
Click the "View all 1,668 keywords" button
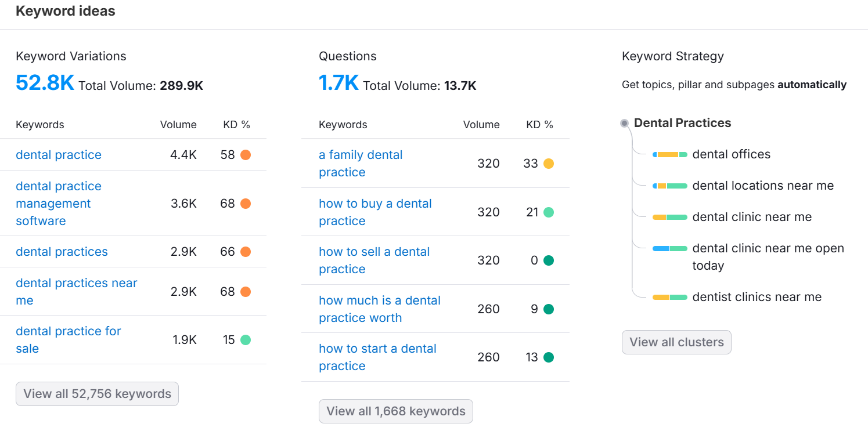click(395, 411)
